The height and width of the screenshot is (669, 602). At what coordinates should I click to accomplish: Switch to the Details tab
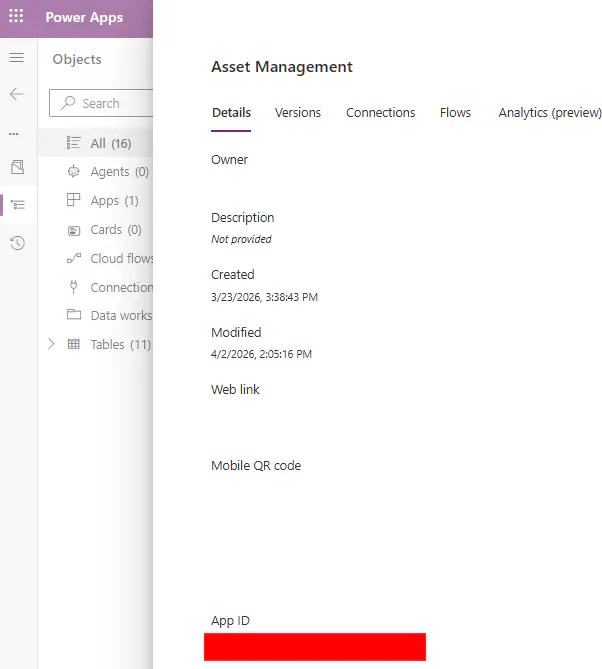point(231,113)
